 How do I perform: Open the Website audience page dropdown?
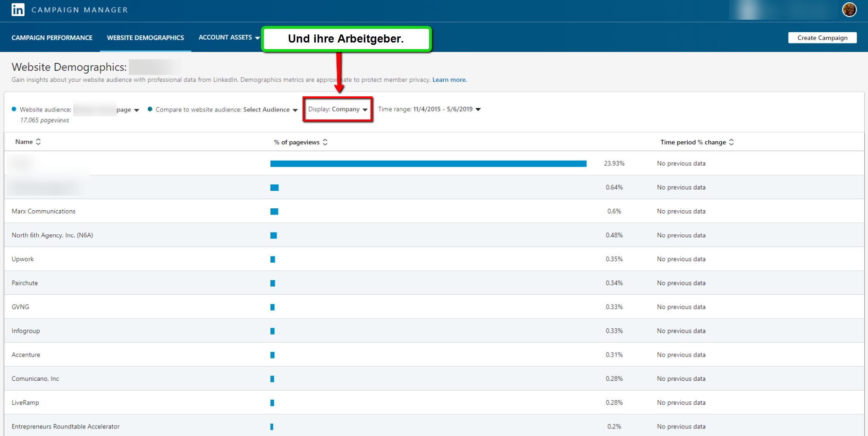tap(127, 110)
